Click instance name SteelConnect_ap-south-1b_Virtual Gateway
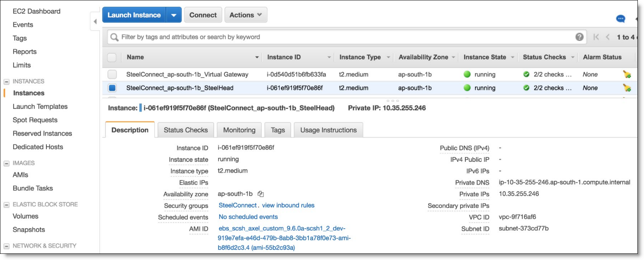This screenshot has height=260, width=644. pyautogui.click(x=187, y=74)
